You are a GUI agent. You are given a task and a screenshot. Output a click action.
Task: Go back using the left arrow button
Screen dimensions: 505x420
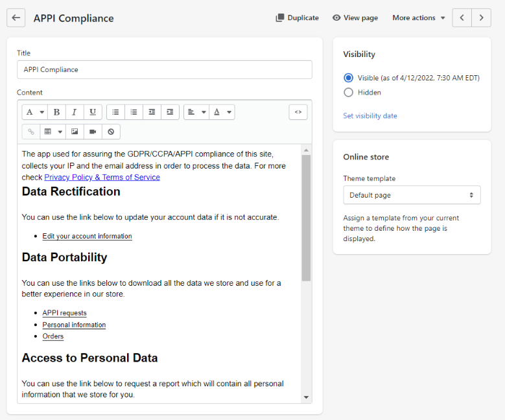pyautogui.click(x=16, y=17)
